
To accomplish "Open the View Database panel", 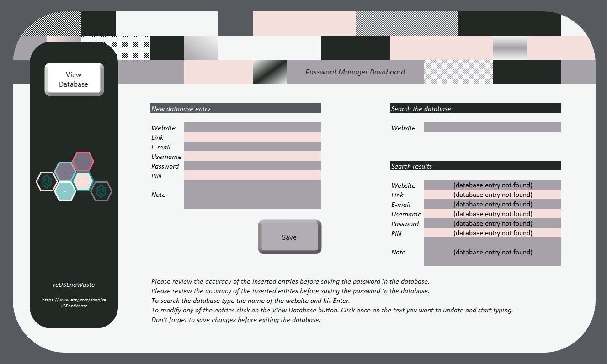I will point(73,78).
